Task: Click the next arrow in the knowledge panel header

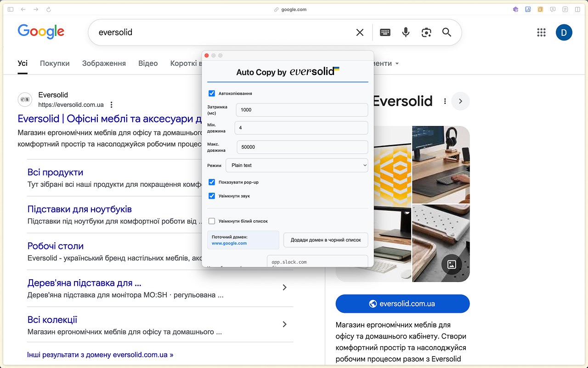Action: [460, 101]
